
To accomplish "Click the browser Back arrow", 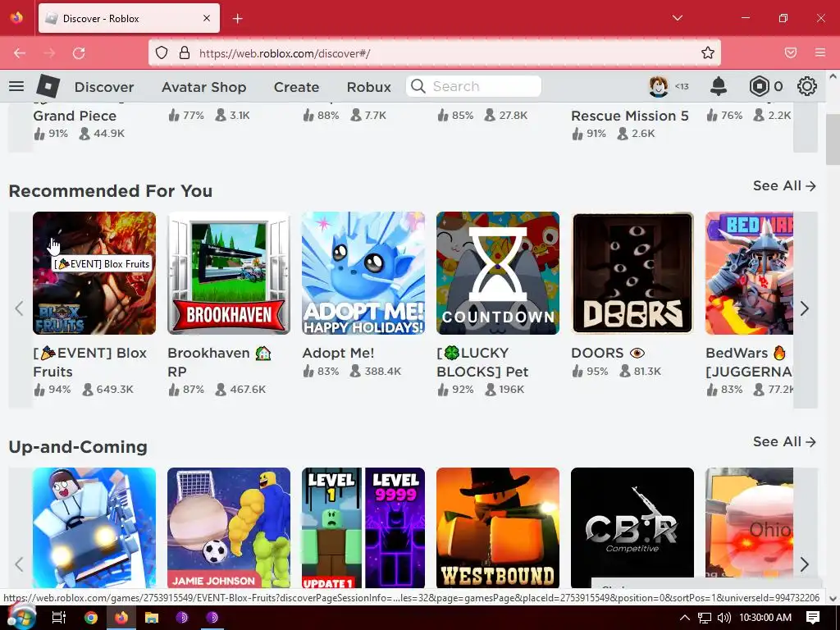I will (x=20, y=53).
